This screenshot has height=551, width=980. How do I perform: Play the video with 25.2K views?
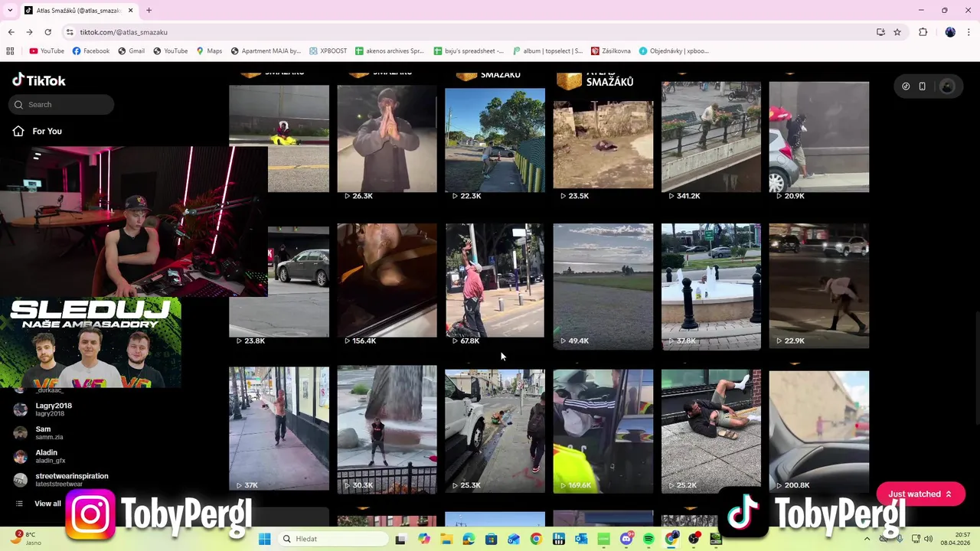(710, 429)
